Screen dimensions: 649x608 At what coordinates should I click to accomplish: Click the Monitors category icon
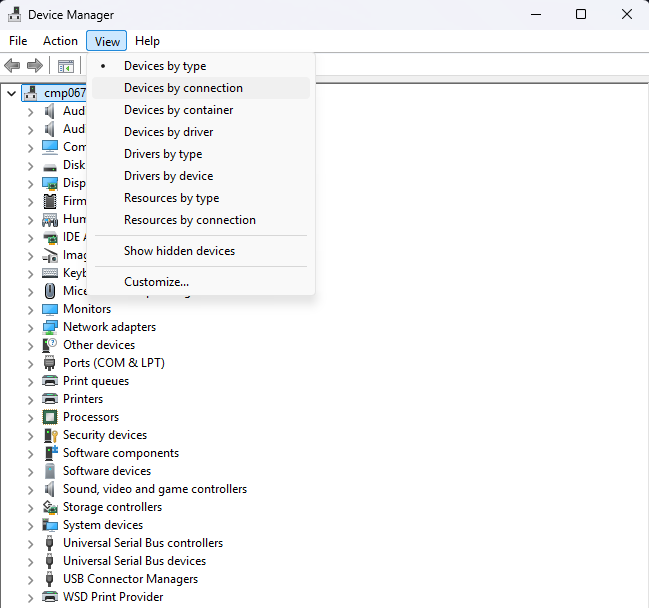coord(50,309)
